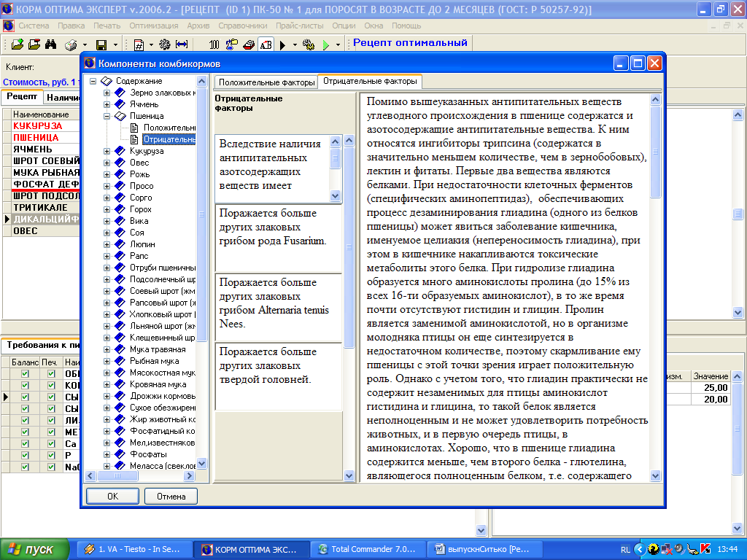The width and height of the screenshot is (747, 560).
Task: Expand the Ячмень tree node
Action: [x=107, y=104]
